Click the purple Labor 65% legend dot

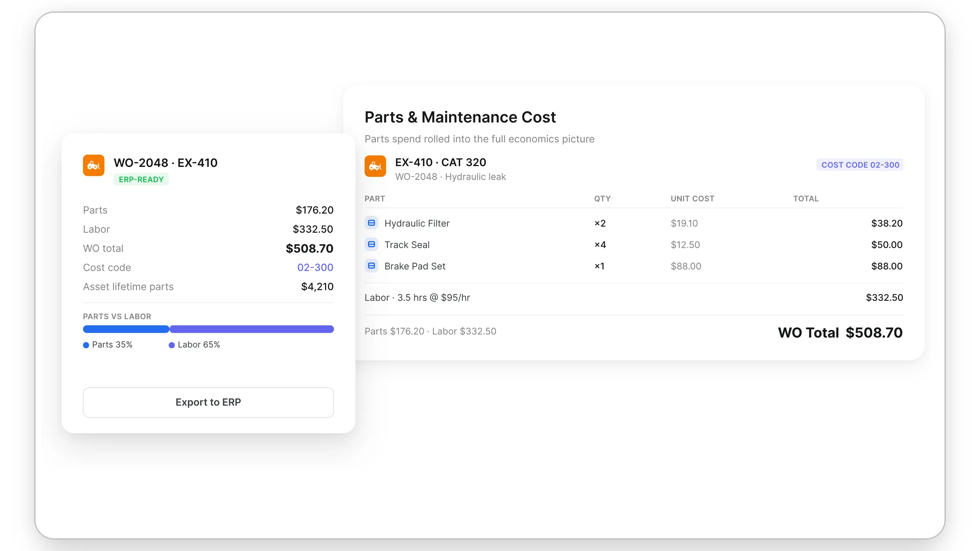click(171, 345)
